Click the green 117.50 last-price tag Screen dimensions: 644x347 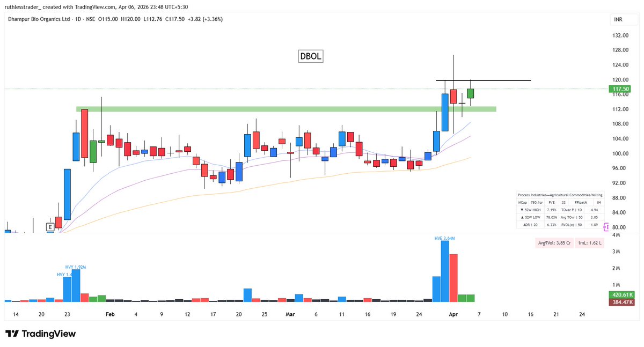click(619, 88)
